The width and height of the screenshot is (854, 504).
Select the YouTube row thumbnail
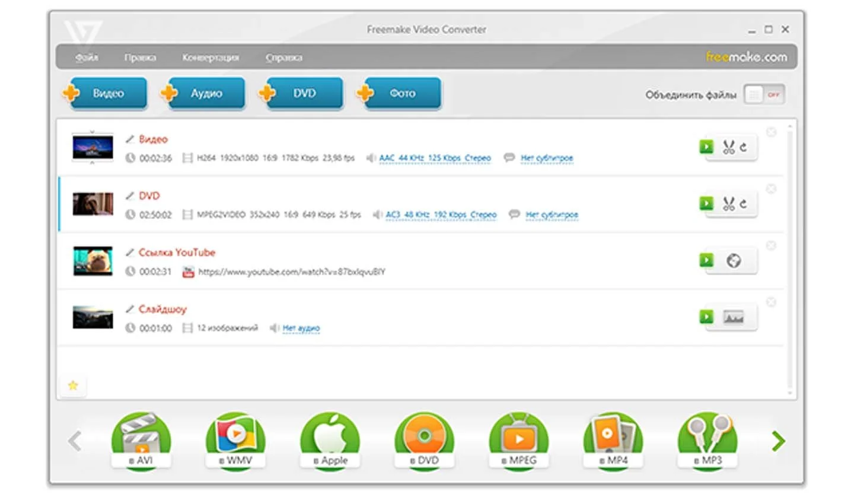93,261
